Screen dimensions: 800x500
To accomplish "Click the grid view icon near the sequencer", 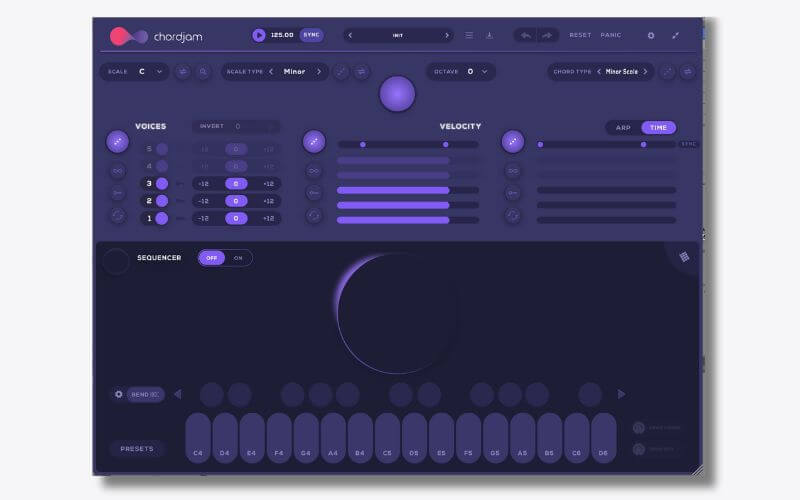I will (684, 257).
